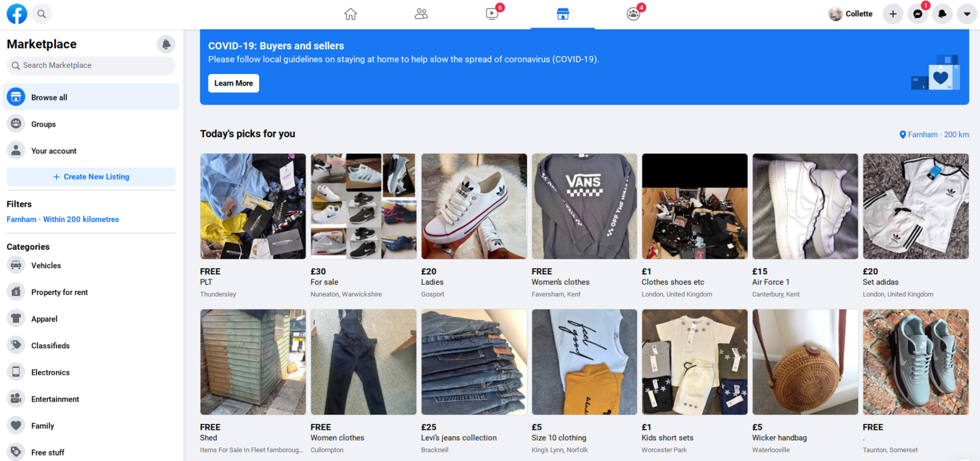Open the Electronics category label
Viewport: 980px width, 461px height.
(50, 372)
